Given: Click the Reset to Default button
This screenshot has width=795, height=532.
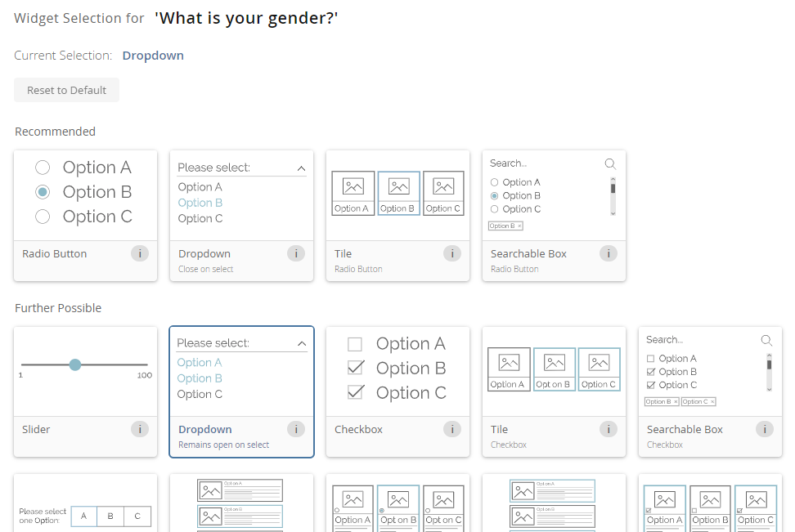Looking at the screenshot, I should [x=66, y=90].
